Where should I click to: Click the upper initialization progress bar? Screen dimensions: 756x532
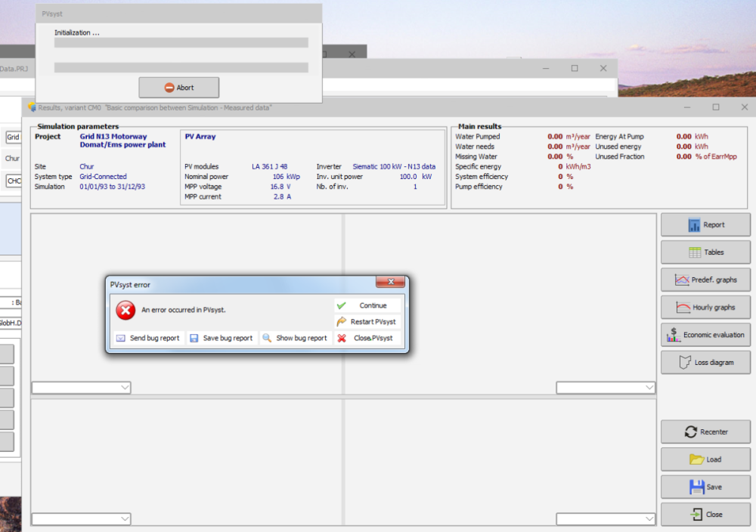coord(181,43)
